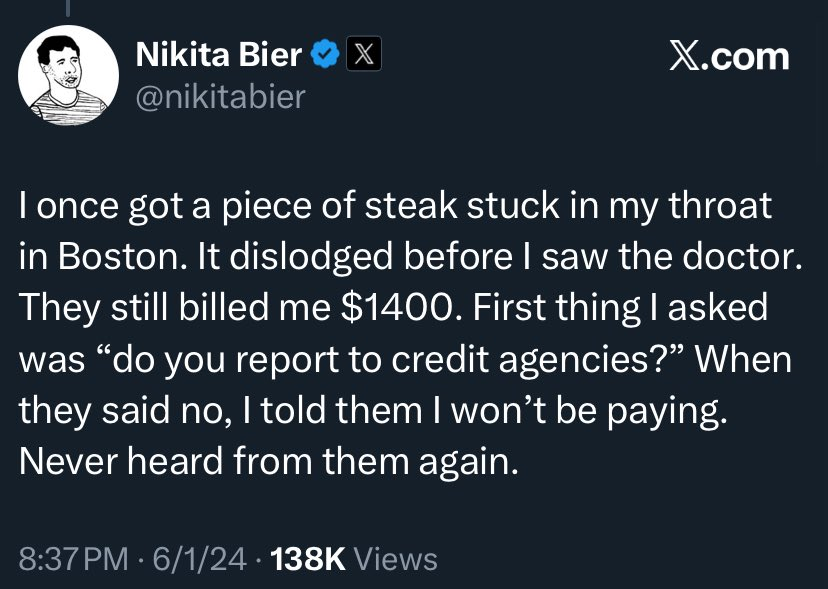Open the @nikitabier handle link
The height and width of the screenshot is (589, 828).
point(219,97)
